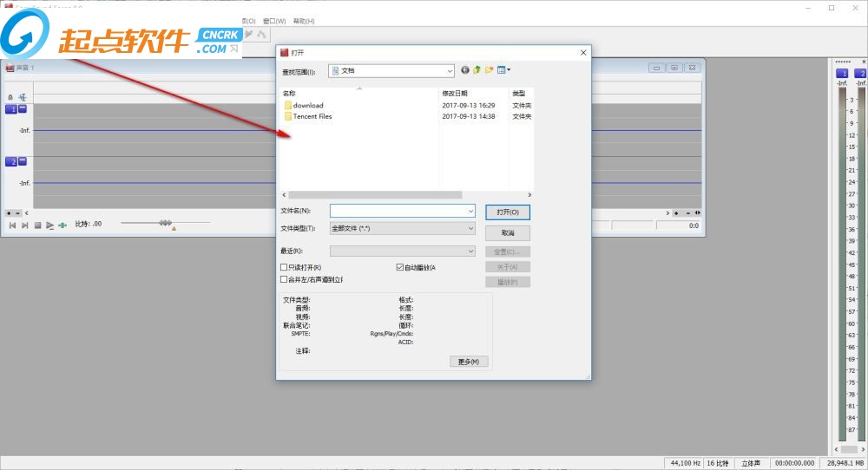The height and width of the screenshot is (470, 868).
Task: Click the 28,948.1 MB free space status
Action: click(845, 463)
